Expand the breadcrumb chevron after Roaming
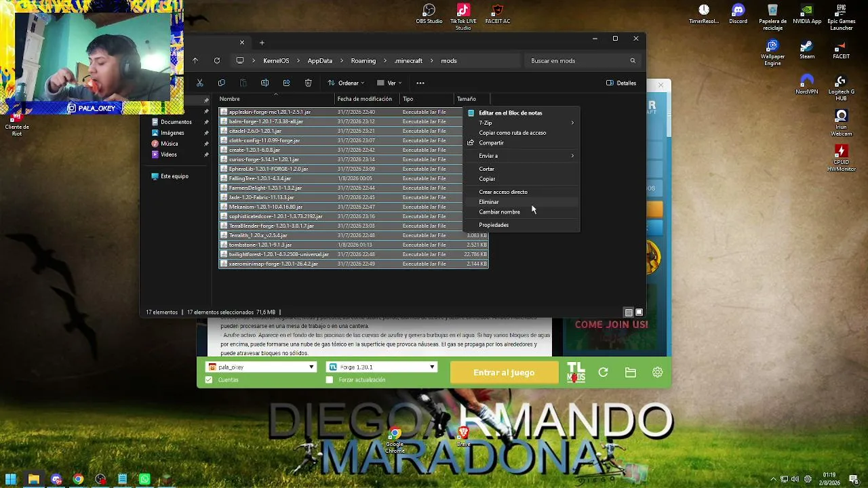Screen dimensions: 868x488 click(385, 60)
